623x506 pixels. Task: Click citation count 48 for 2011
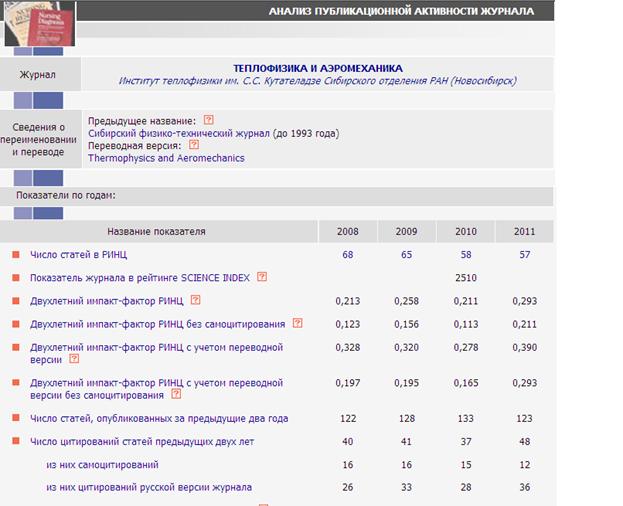click(x=525, y=441)
